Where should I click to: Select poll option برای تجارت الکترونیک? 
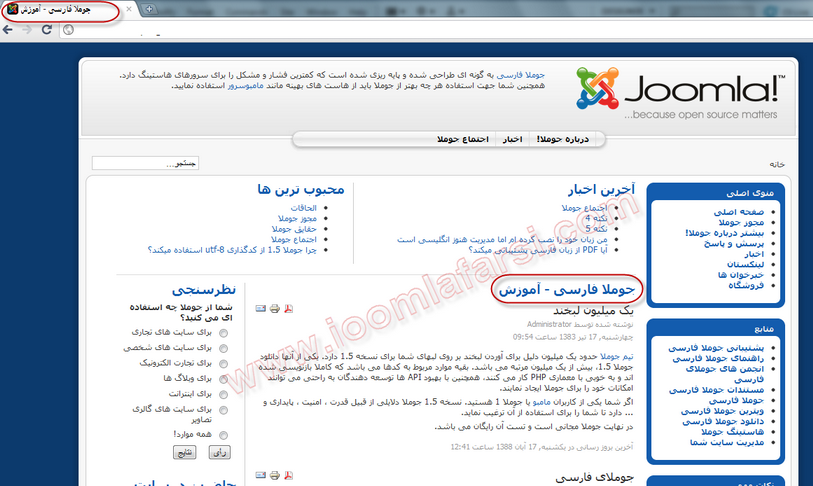click(x=223, y=364)
